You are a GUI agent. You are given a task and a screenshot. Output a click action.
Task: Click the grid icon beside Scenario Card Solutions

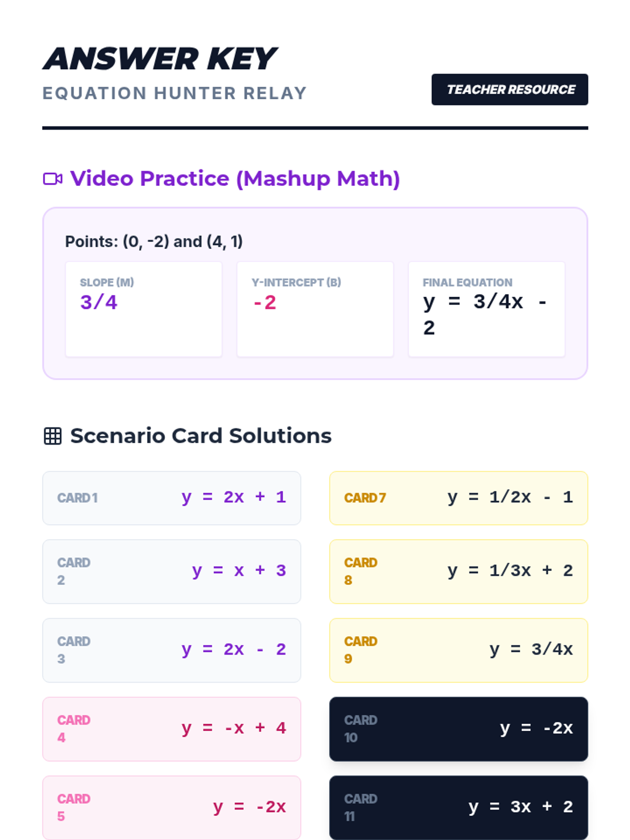(x=52, y=436)
